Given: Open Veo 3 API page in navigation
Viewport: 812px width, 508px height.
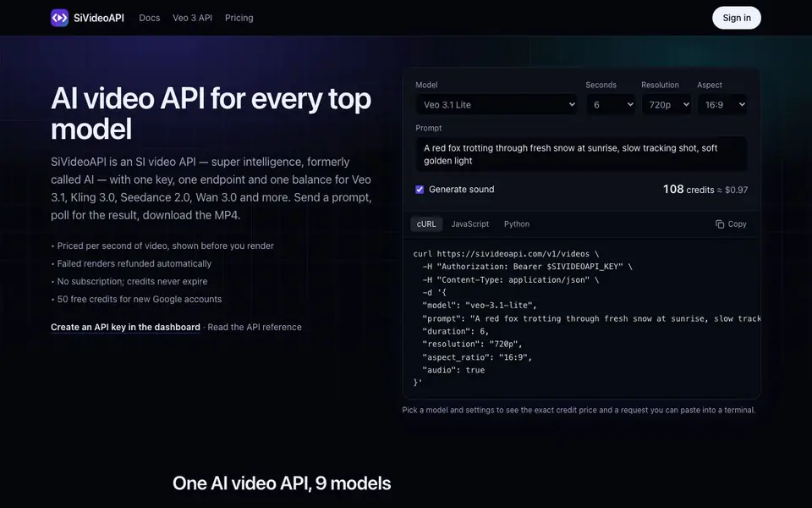Looking at the screenshot, I should point(192,18).
